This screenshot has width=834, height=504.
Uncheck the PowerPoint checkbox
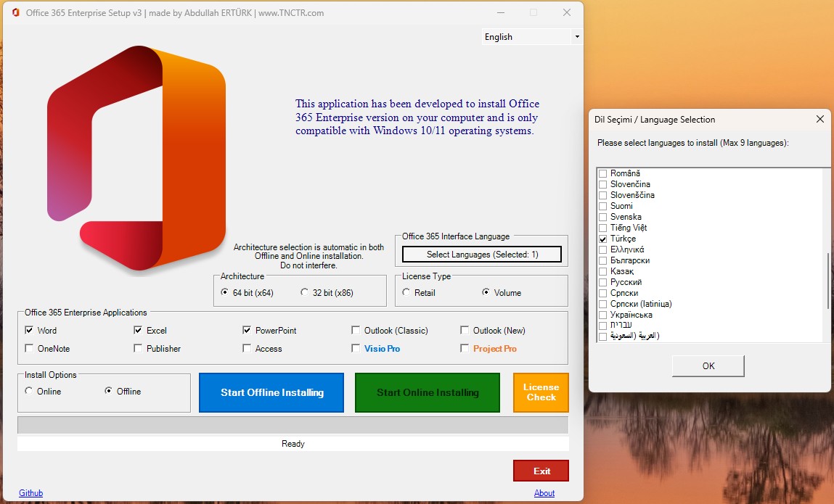247,330
